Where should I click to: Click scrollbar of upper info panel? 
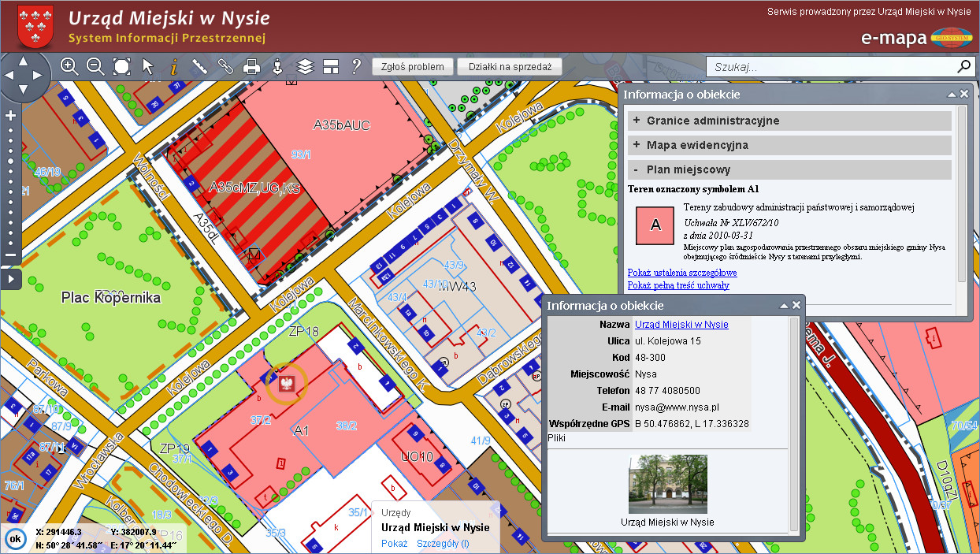point(961,195)
